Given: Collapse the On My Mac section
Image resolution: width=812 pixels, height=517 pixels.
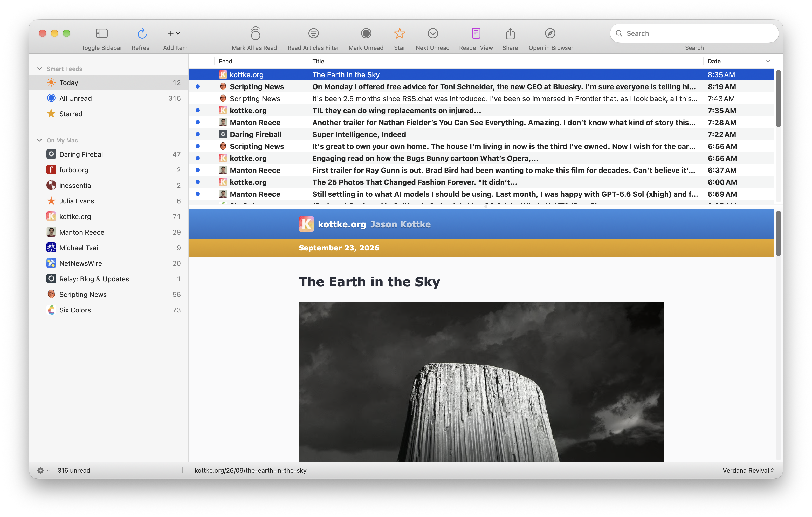Looking at the screenshot, I should [x=39, y=140].
